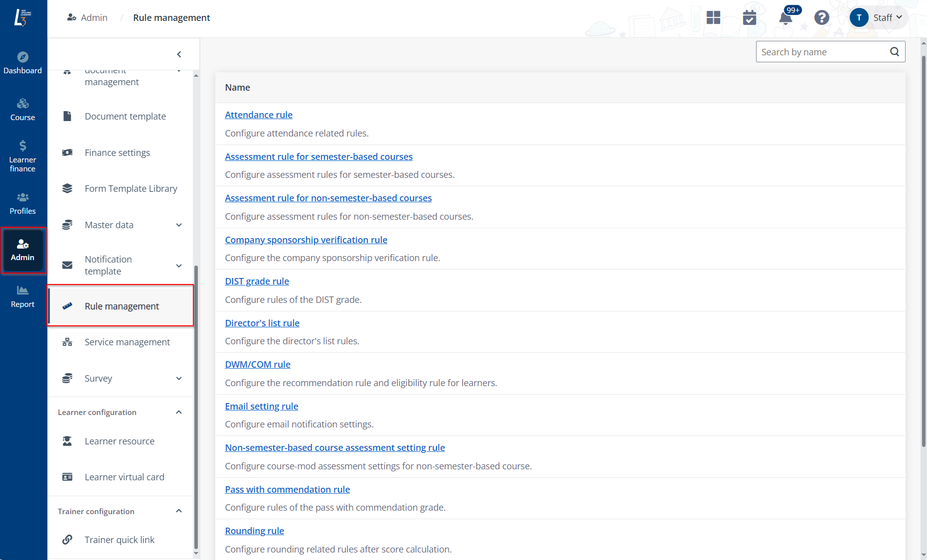Image resolution: width=927 pixels, height=560 pixels.
Task: Open the notifications bell icon
Action: [x=785, y=18]
